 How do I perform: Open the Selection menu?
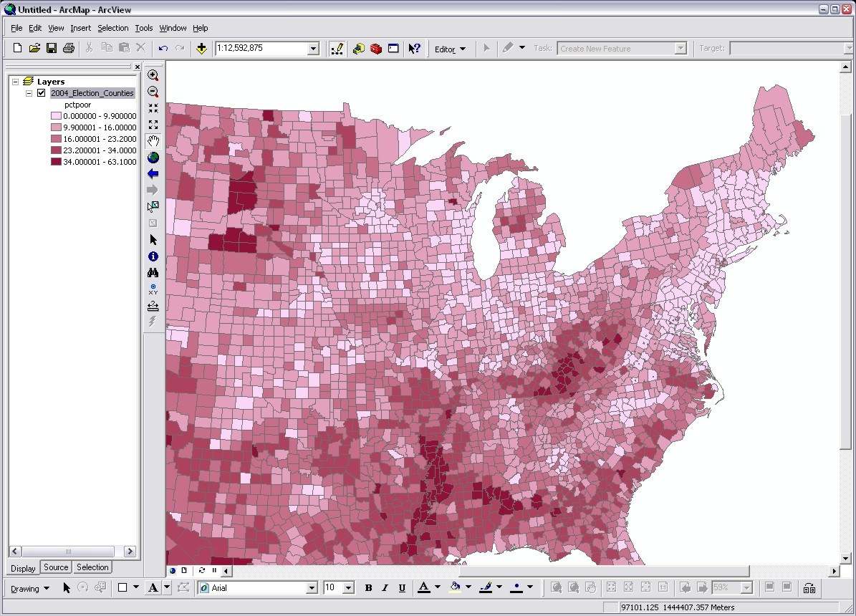pyautogui.click(x=112, y=28)
